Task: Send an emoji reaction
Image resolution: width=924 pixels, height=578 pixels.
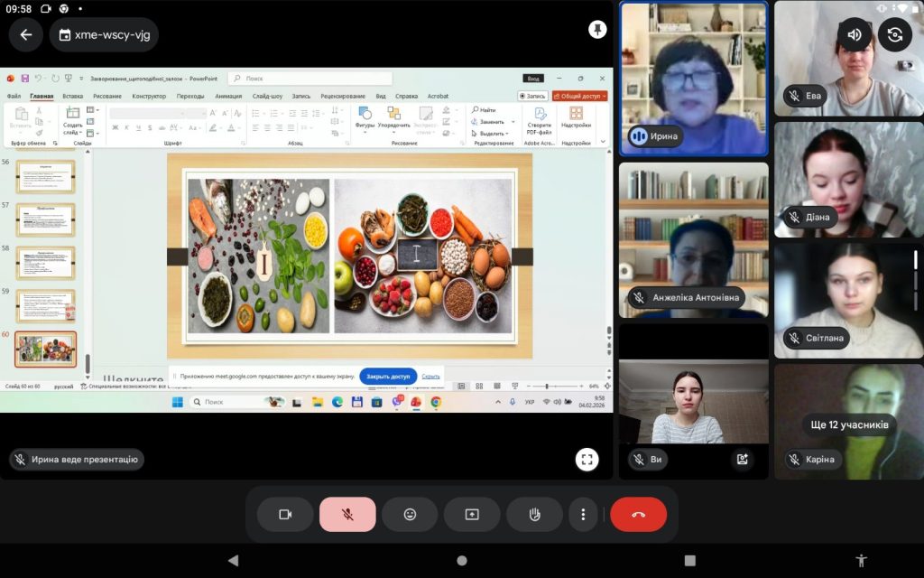Action: click(410, 514)
